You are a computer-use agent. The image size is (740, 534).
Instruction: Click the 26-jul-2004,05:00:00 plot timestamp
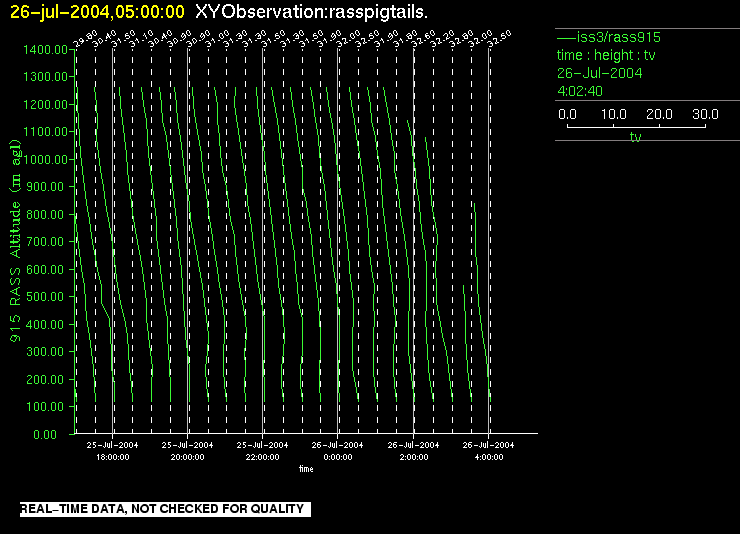[x=97, y=12]
